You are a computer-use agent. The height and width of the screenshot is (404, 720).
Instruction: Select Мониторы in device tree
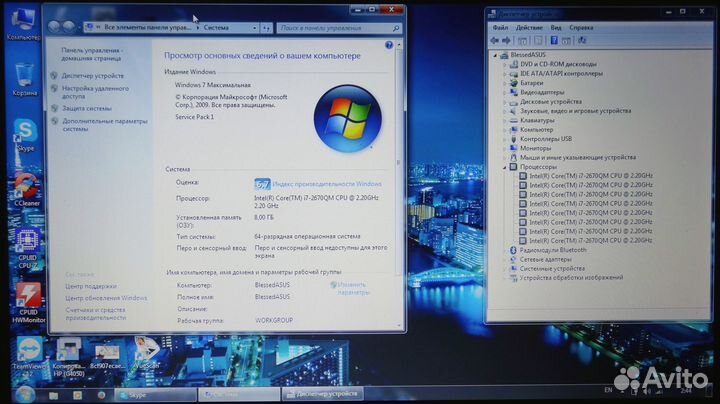pyautogui.click(x=535, y=148)
